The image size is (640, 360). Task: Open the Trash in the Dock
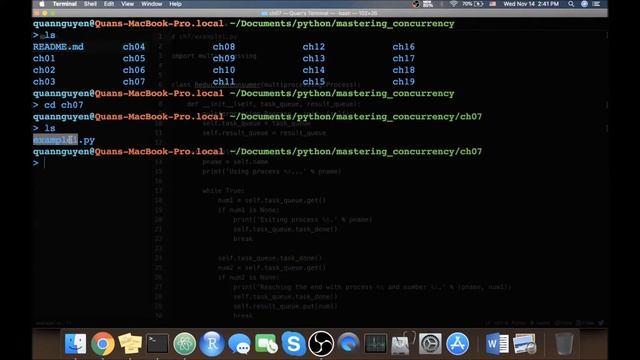click(x=564, y=343)
